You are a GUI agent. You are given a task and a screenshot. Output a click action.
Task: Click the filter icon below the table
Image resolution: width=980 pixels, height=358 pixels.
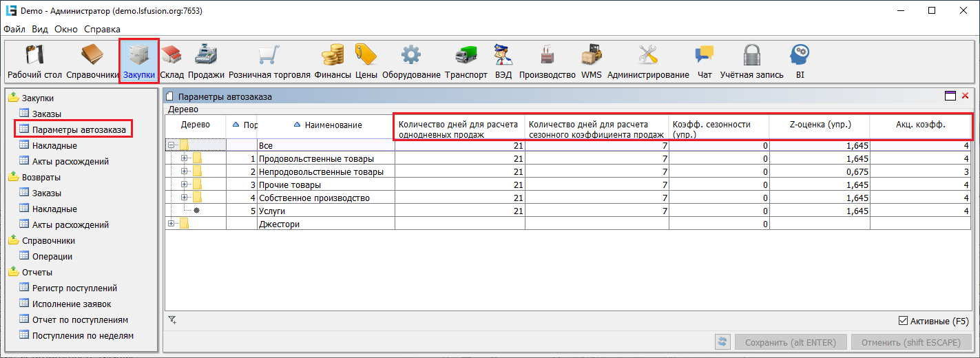click(172, 319)
